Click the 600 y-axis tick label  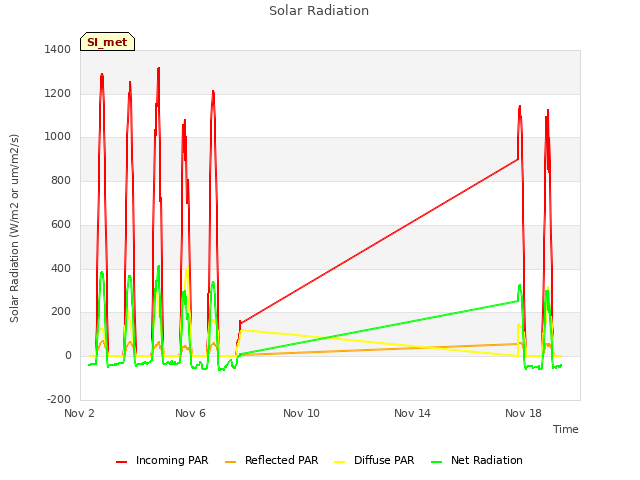61,224
